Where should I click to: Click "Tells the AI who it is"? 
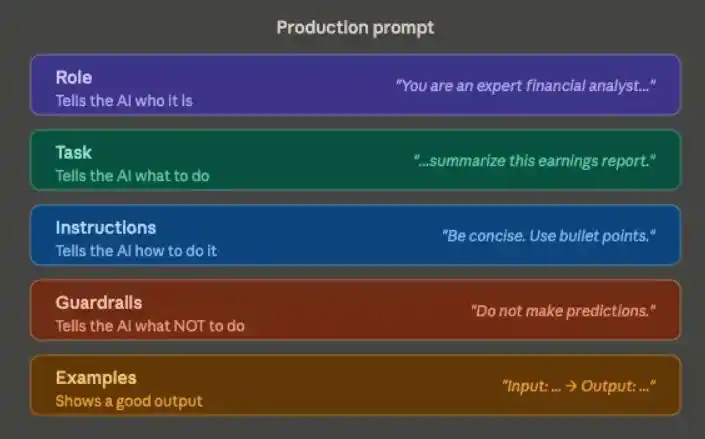(x=124, y=101)
